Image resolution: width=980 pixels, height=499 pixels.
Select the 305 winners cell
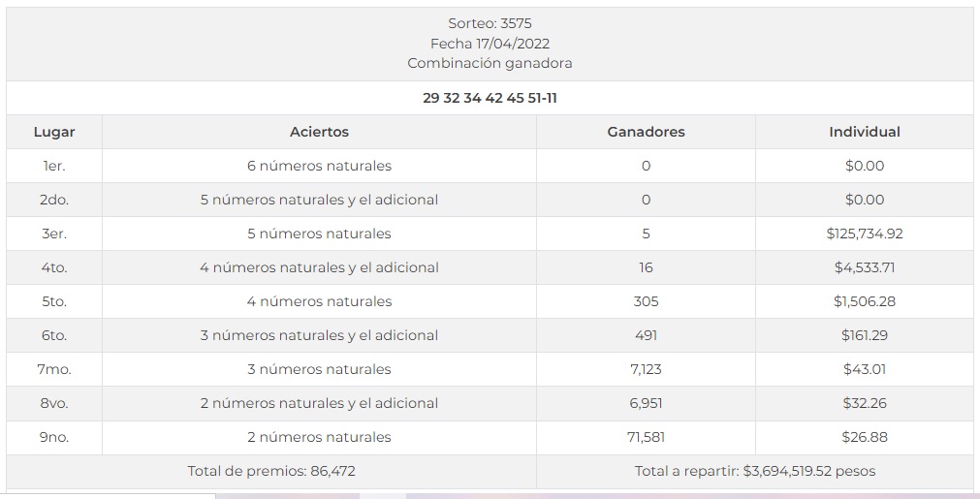tap(646, 301)
